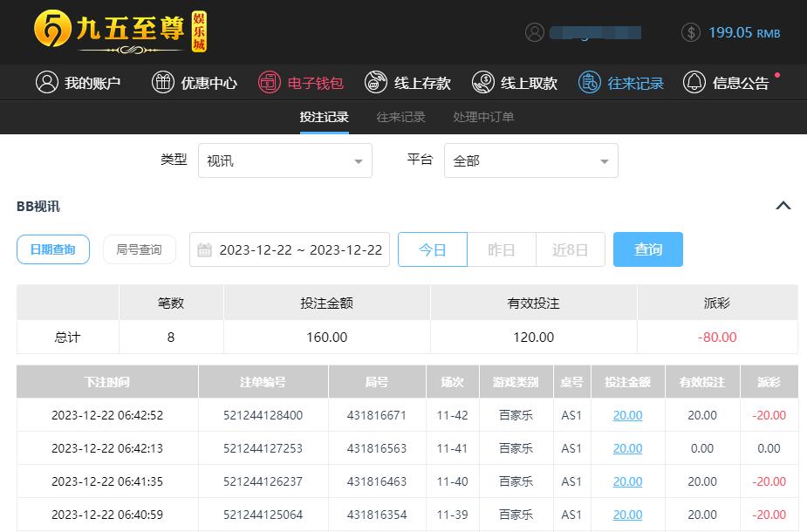807x532 pixels.
Task: Collapse the BB视讯 section
Action: [x=783, y=206]
